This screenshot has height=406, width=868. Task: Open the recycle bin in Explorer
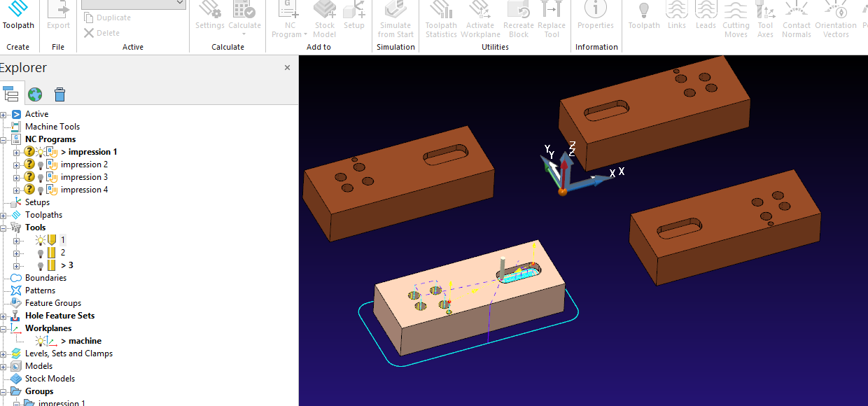59,93
